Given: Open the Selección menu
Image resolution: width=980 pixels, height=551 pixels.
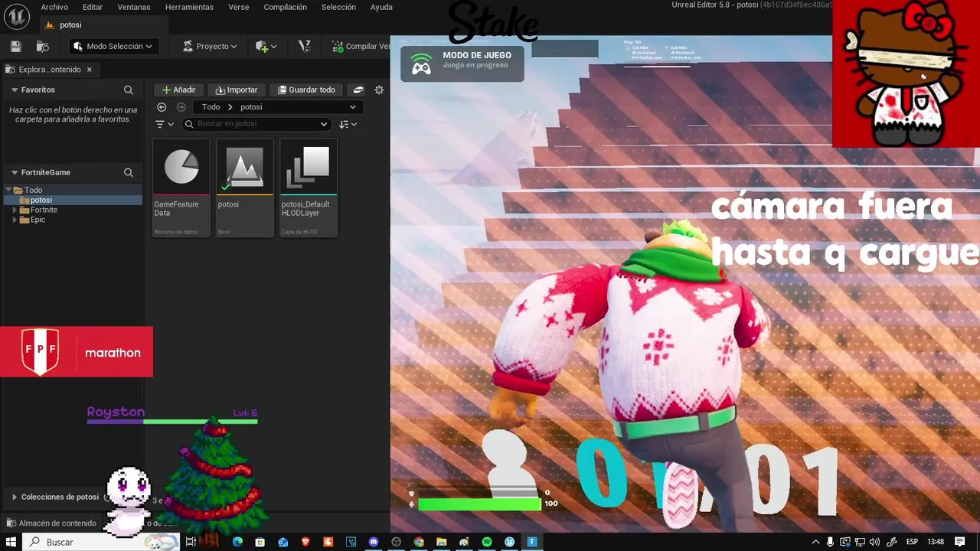Looking at the screenshot, I should [x=338, y=7].
